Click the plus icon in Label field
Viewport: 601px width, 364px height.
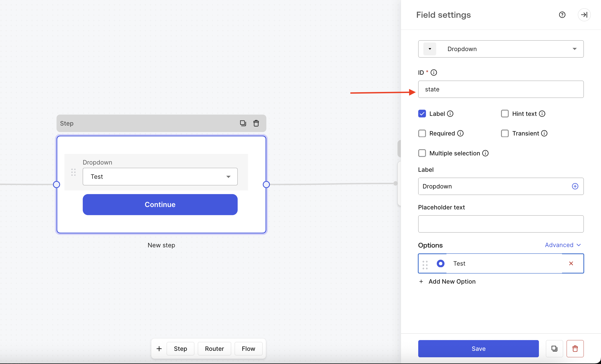(x=575, y=186)
